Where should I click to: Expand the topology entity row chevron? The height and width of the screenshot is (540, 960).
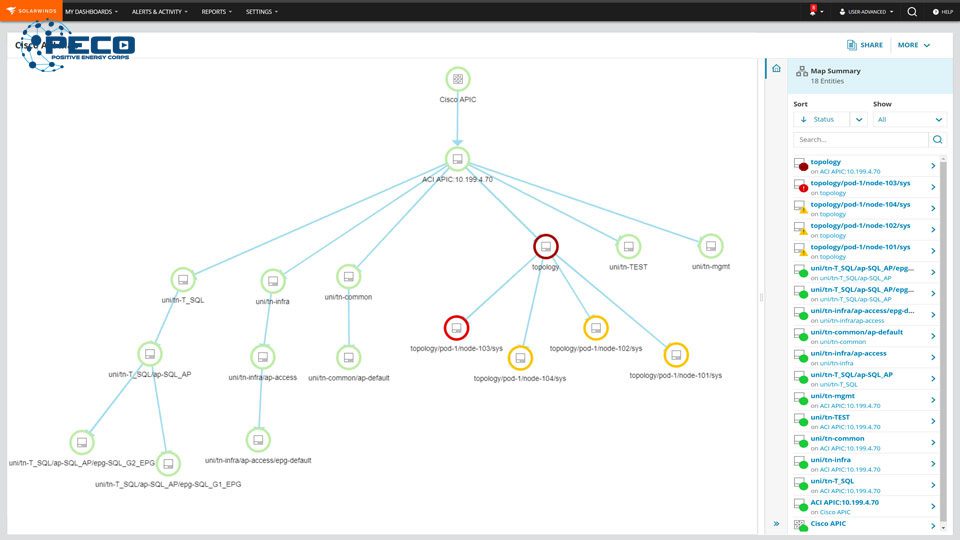pyautogui.click(x=933, y=166)
